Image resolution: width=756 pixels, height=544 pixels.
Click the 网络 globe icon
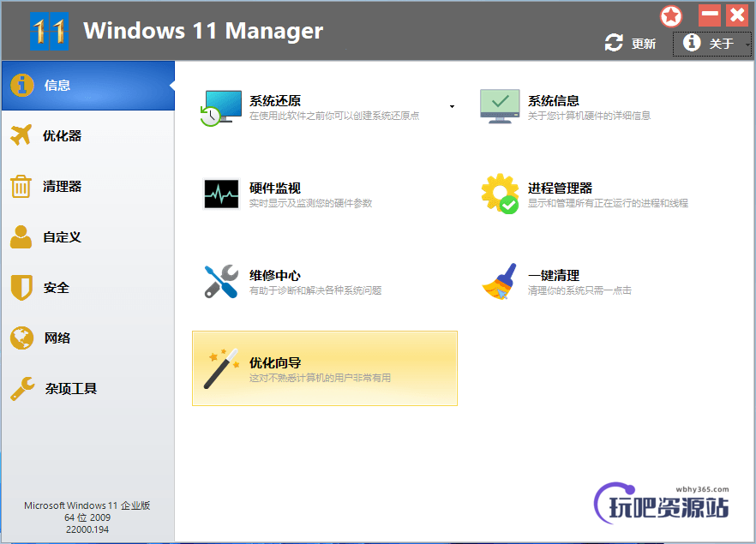21,338
